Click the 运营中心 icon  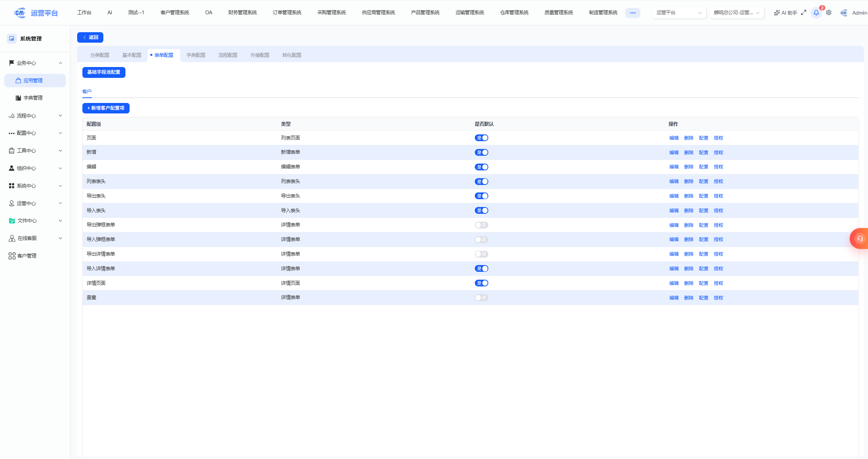(12, 203)
